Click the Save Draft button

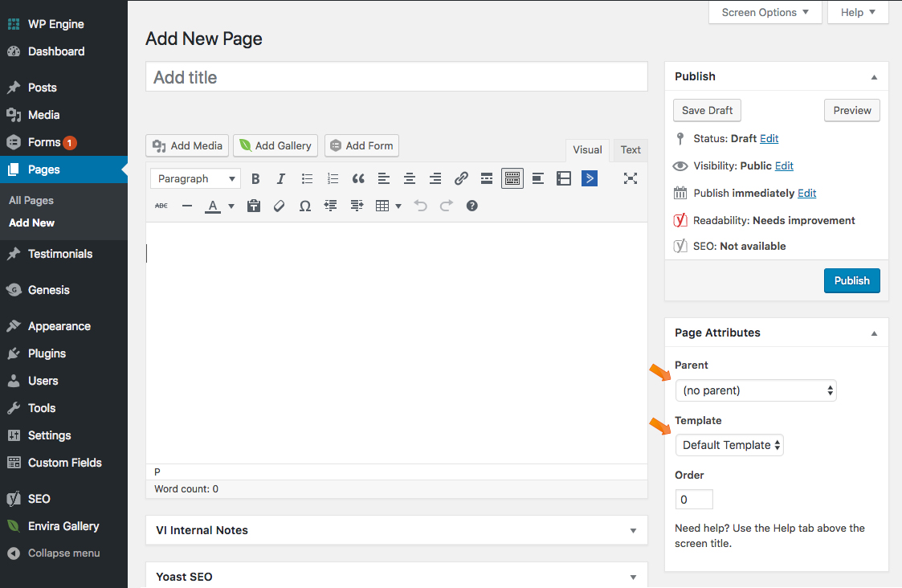707,111
